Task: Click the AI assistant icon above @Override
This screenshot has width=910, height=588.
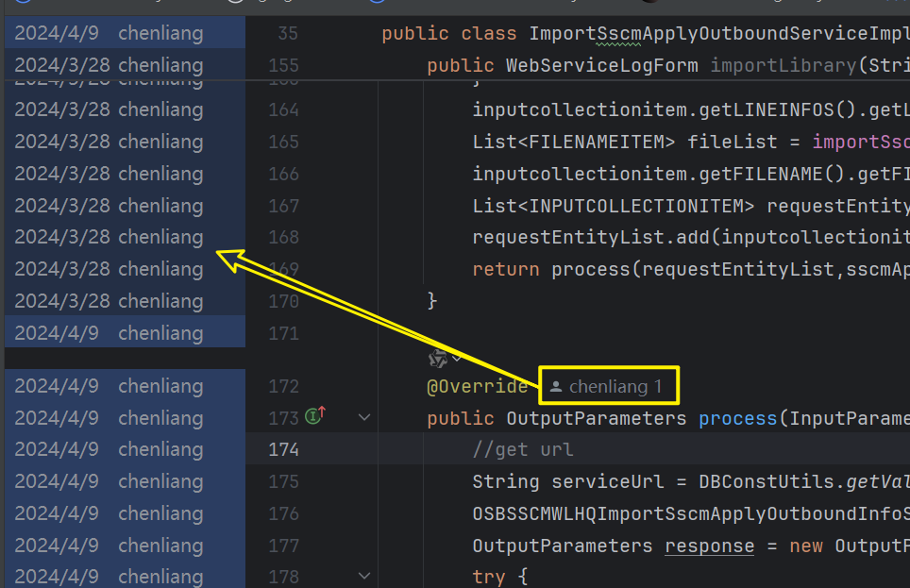Action: [x=437, y=358]
